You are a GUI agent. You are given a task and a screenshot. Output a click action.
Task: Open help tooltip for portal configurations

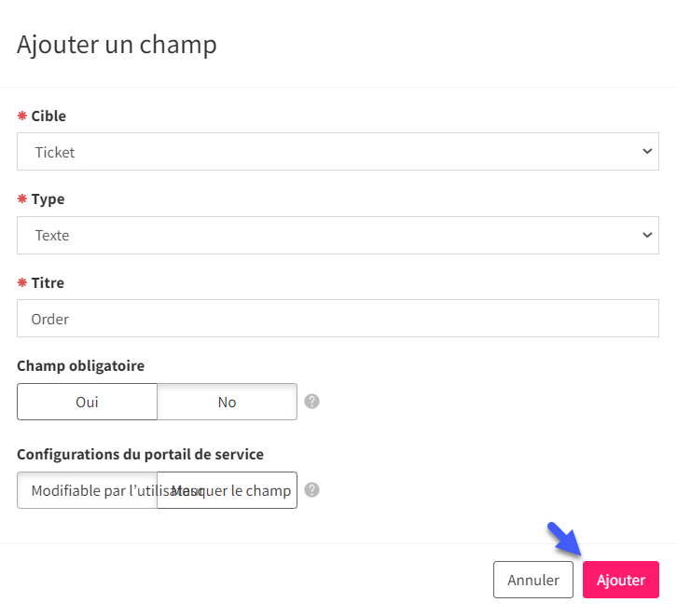point(311,490)
